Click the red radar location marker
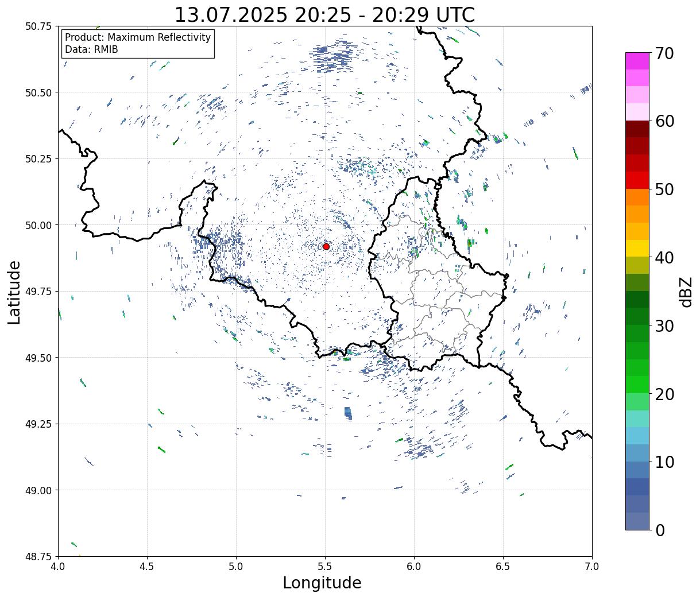The width and height of the screenshot is (700, 597). point(326,246)
